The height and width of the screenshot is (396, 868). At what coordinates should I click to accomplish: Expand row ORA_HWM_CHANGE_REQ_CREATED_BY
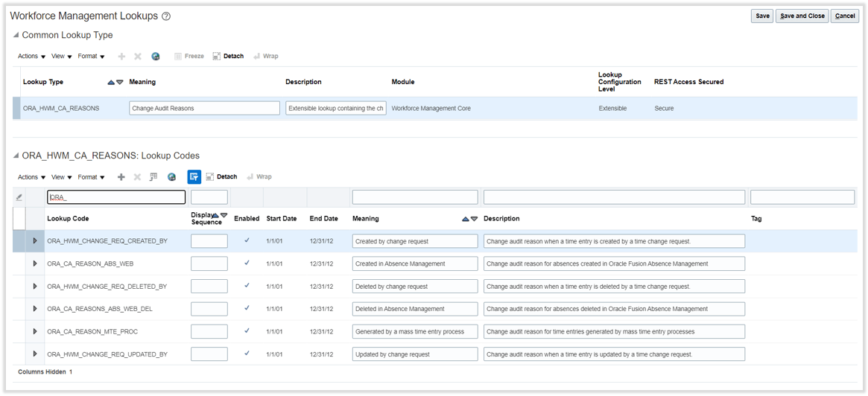[35, 241]
